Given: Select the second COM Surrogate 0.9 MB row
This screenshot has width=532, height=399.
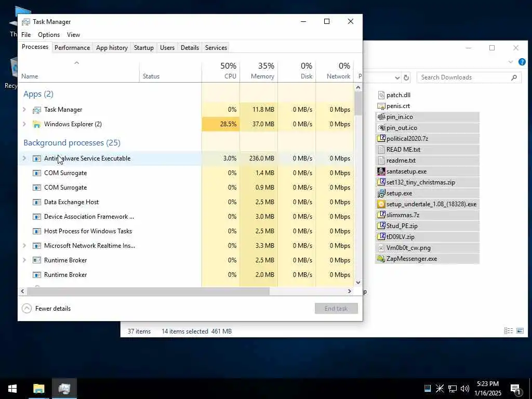Looking at the screenshot, I should [x=186, y=188].
